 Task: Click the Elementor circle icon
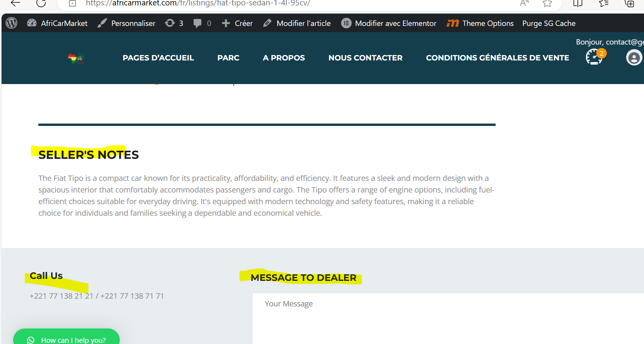[346, 23]
